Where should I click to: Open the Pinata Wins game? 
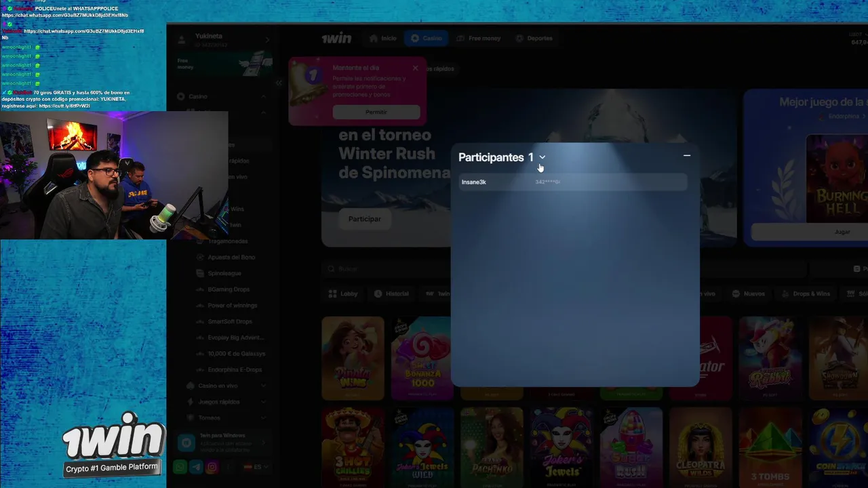tap(353, 358)
